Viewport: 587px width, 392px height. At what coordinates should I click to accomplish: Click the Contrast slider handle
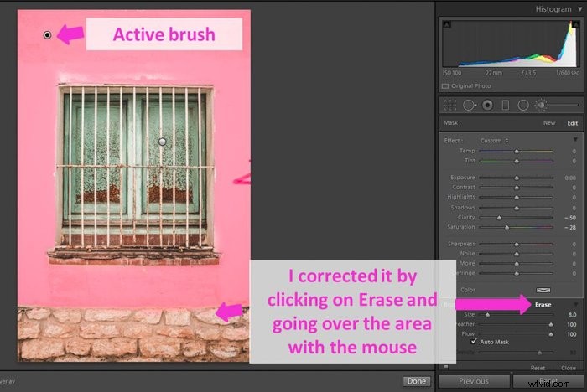(517, 187)
